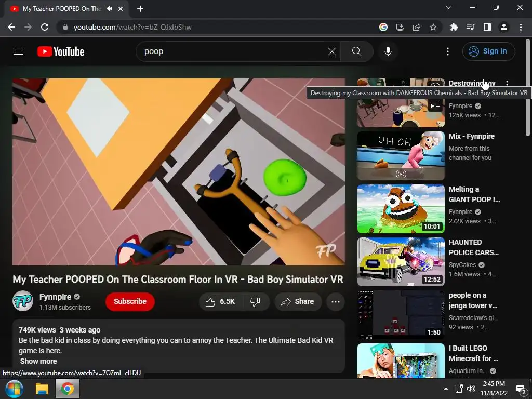
Task: Dislike the video with thumbs down
Action: coord(255,302)
